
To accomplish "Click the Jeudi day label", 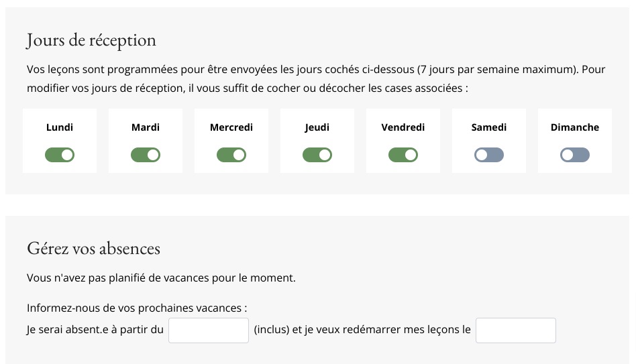I will pos(317,127).
